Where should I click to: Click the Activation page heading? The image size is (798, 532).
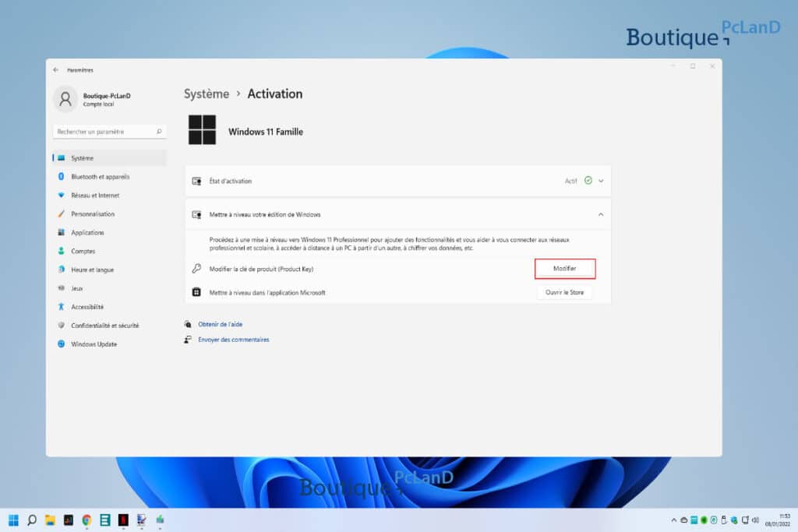(275, 94)
